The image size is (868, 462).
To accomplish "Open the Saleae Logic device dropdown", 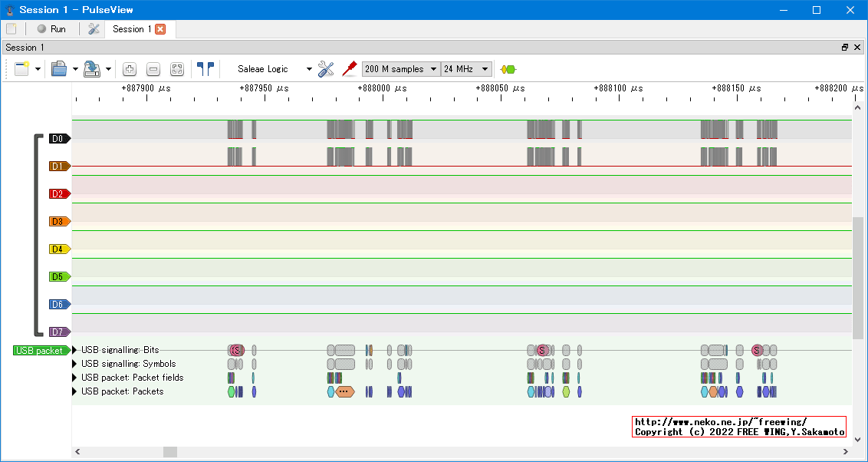I will point(274,69).
